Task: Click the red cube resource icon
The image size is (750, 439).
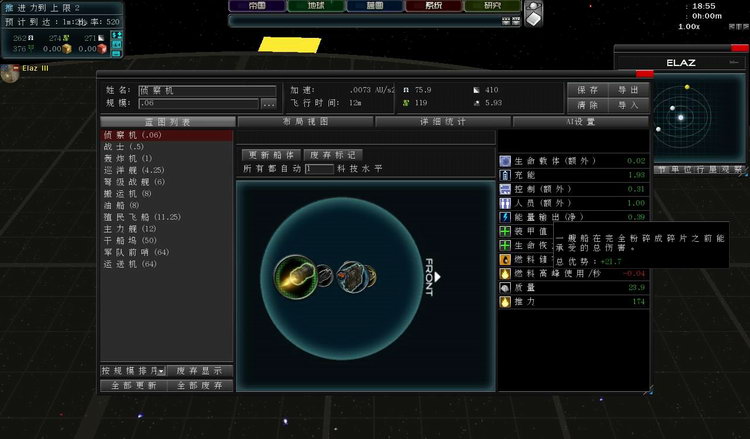Action: tap(102, 49)
